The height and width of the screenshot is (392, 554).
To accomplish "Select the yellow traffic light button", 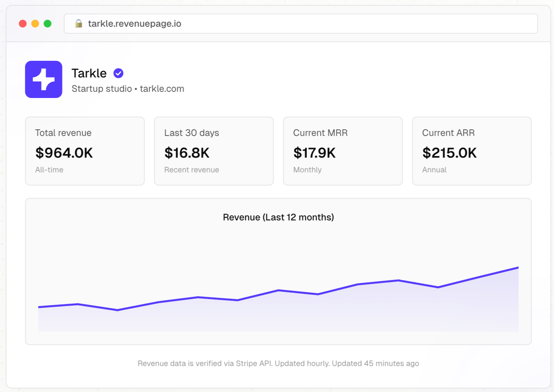I will pos(35,24).
